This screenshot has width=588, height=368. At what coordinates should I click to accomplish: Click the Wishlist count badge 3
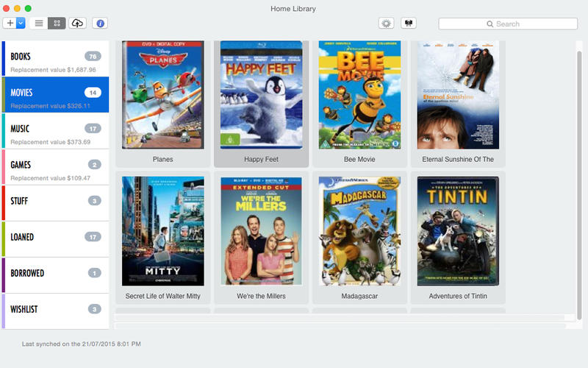click(95, 308)
